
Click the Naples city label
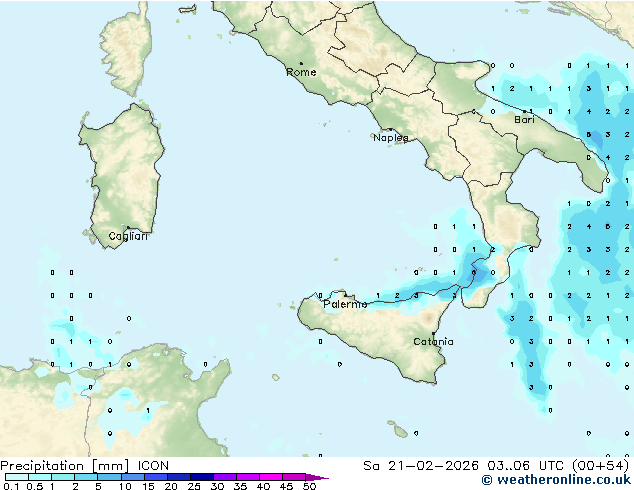pyautogui.click(x=391, y=138)
